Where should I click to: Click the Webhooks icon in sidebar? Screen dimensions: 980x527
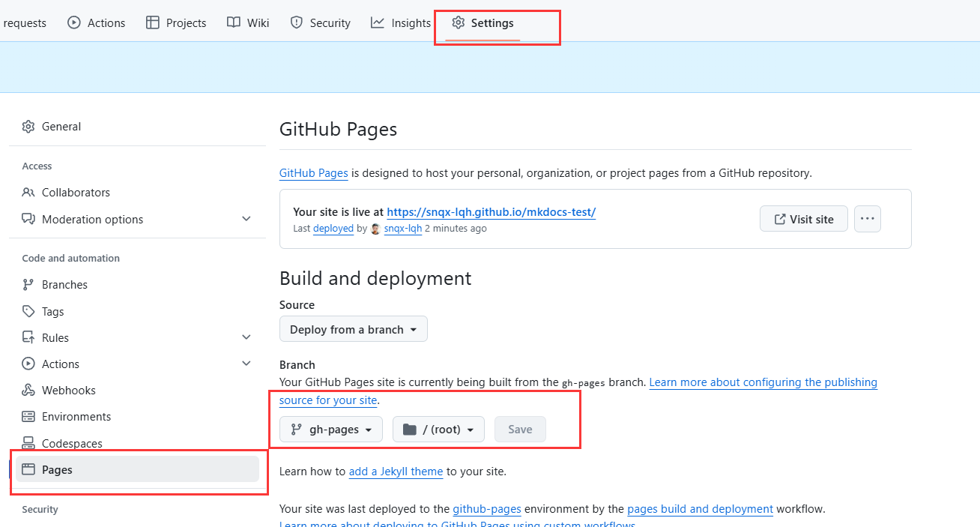[28, 391]
